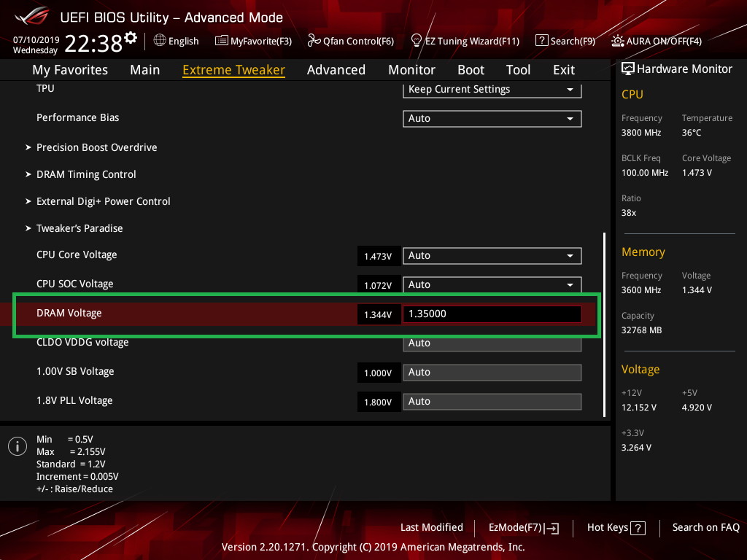Click EzMode(F7) label
747x560 pixels.
tap(515, 528)
